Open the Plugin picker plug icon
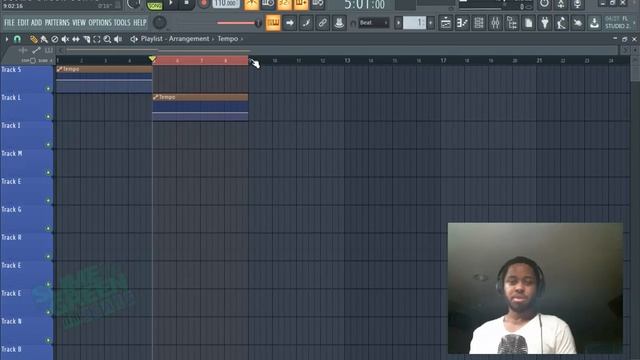The width and height of the screenshot is (640, 360). [x=545, y=23]
